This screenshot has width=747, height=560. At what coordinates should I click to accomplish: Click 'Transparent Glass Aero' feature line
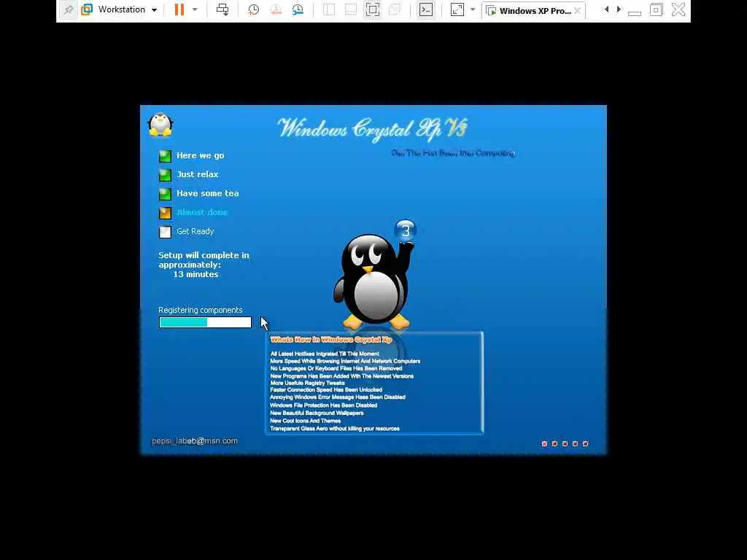click(x=335, y=429)
